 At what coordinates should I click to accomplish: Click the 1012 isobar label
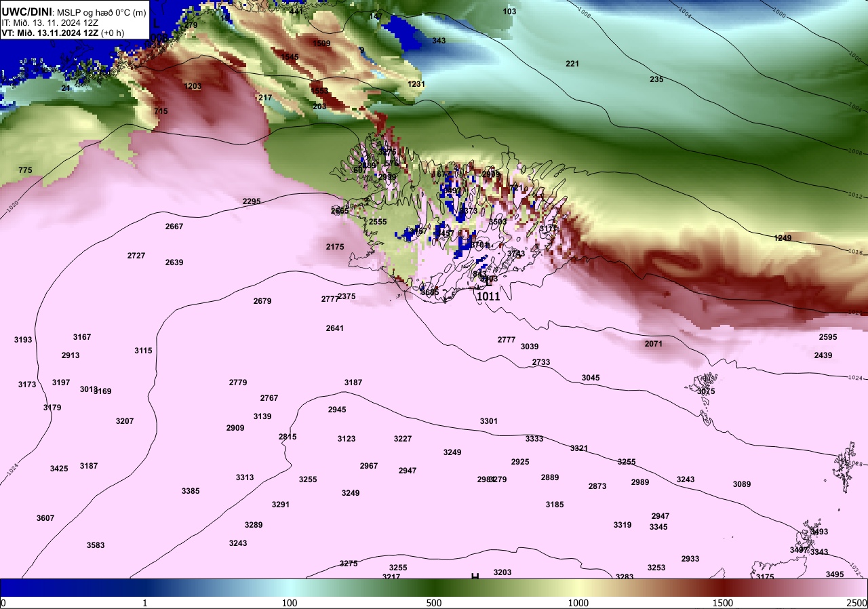(x=856, y=195)
